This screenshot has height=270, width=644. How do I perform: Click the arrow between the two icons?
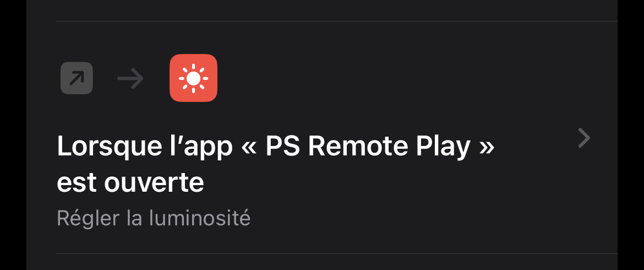click(130, 78)
